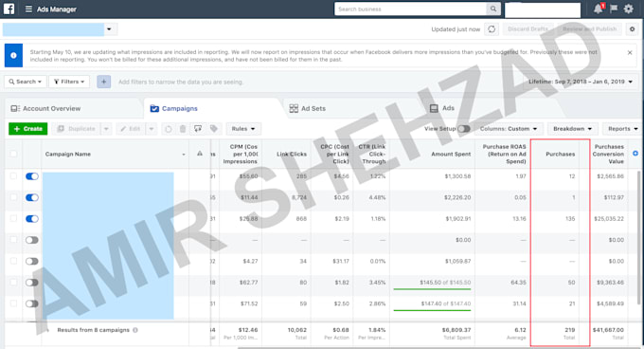Sort by the Link Clicks column header
Image resolution: width=644 pixels, height=349 pixels.
292,155
